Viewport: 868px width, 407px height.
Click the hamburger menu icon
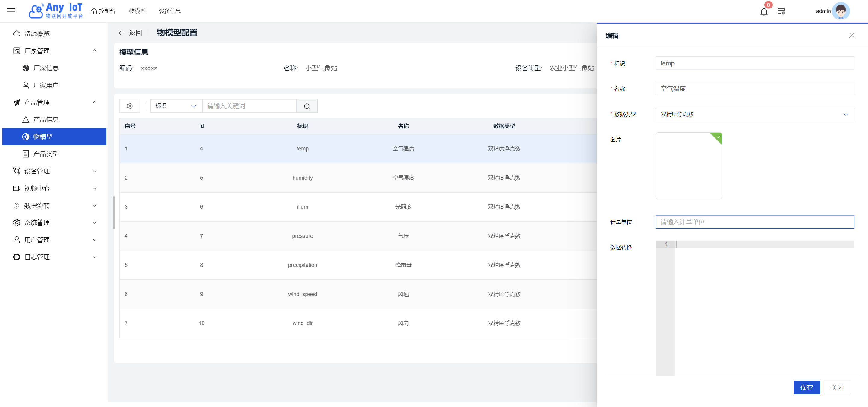tap(11, 11)
